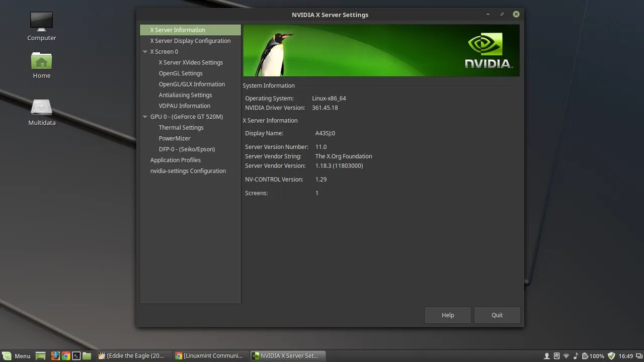Click the Help button

448,315
